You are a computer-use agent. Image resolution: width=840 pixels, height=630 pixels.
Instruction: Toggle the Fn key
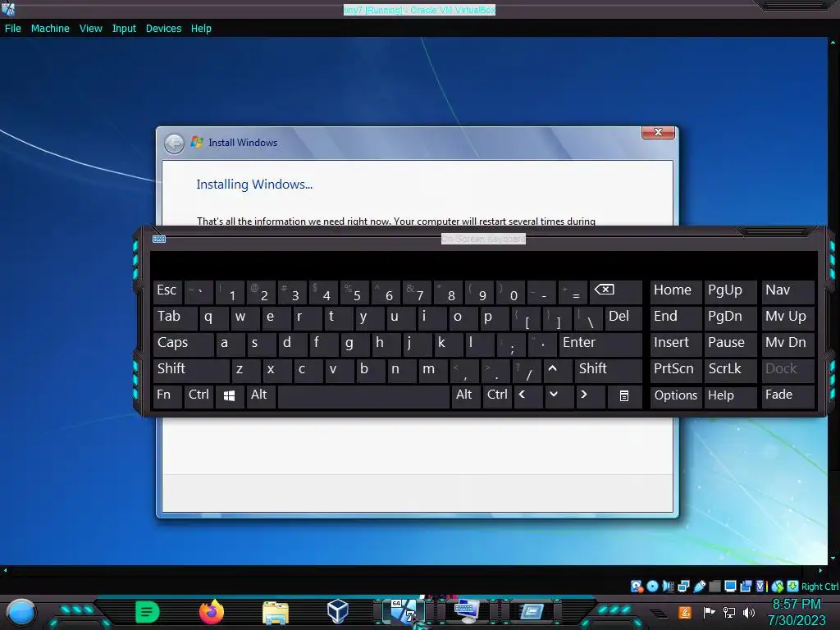(167, 396)
